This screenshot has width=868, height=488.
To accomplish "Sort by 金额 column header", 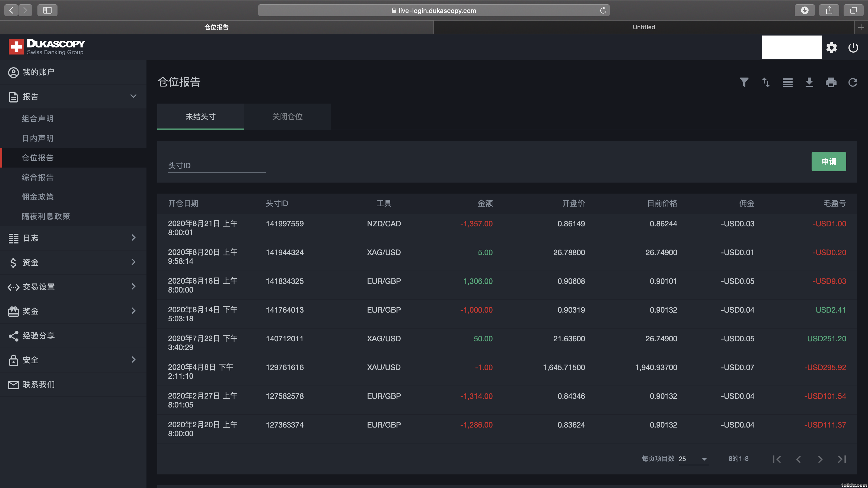I will click(485, 203).
